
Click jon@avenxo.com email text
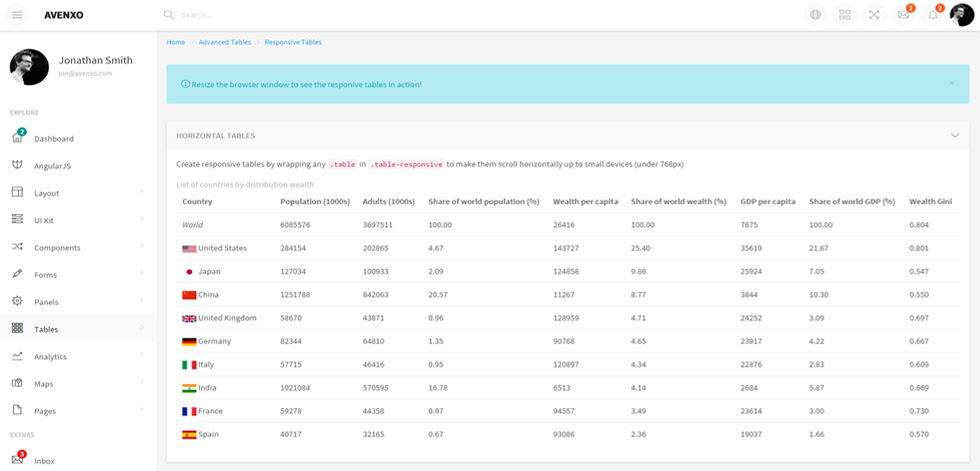pyautogui.click(x=86, y=74)
